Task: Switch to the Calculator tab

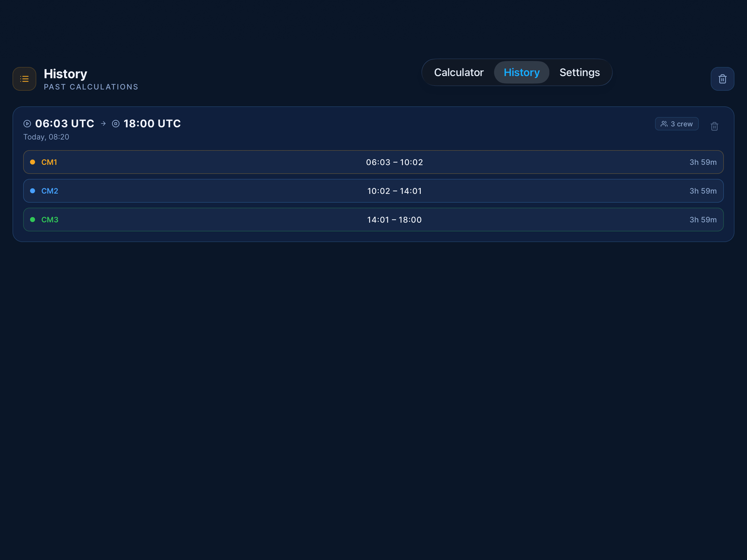Action: [459, 72]
